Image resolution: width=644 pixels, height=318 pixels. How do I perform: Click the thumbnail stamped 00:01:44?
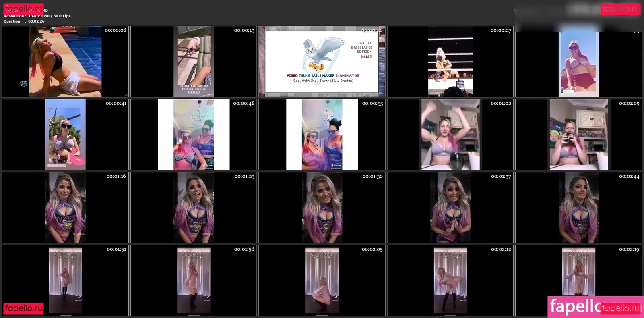coord(578,207)
